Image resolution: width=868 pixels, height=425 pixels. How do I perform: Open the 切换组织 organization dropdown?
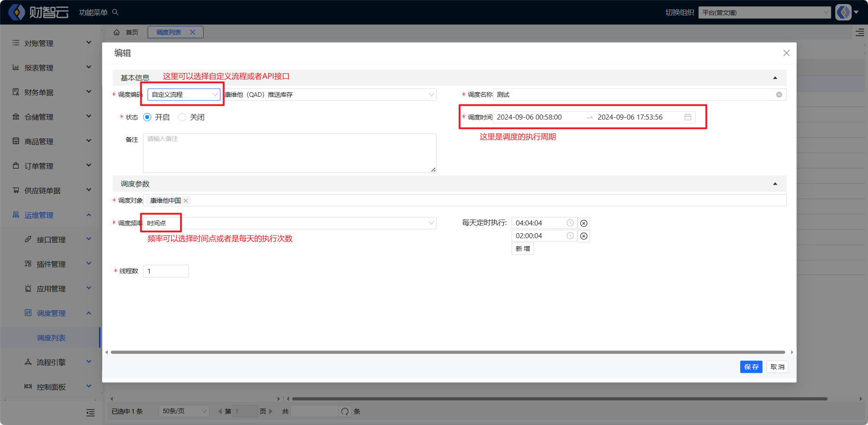coord(764,13)
